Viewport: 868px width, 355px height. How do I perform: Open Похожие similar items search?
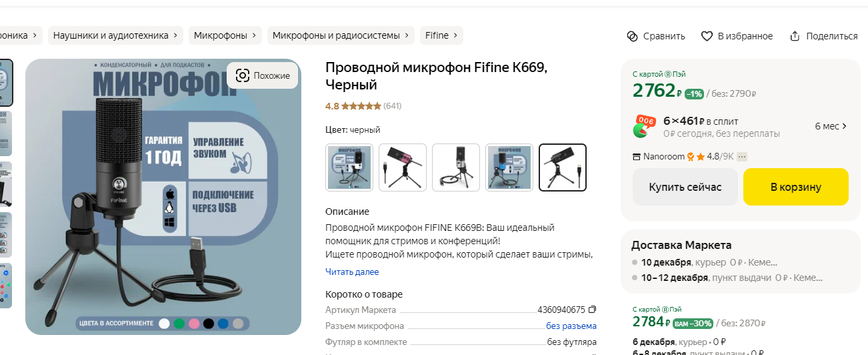(263, 75)
